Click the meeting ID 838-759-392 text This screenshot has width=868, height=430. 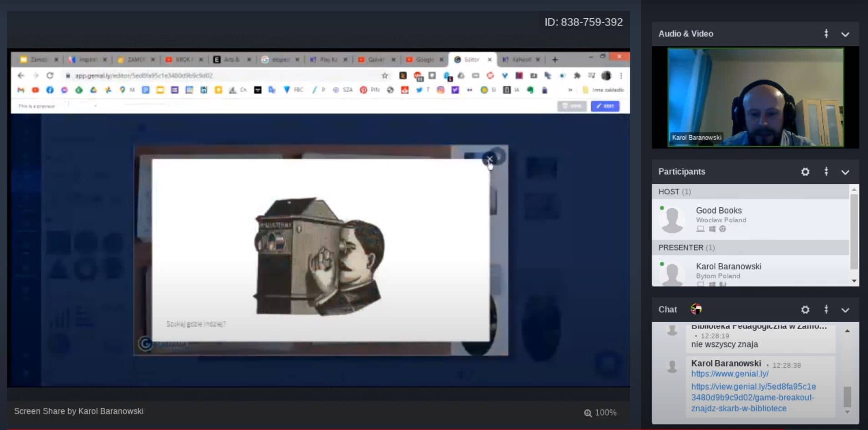point(584,22)
